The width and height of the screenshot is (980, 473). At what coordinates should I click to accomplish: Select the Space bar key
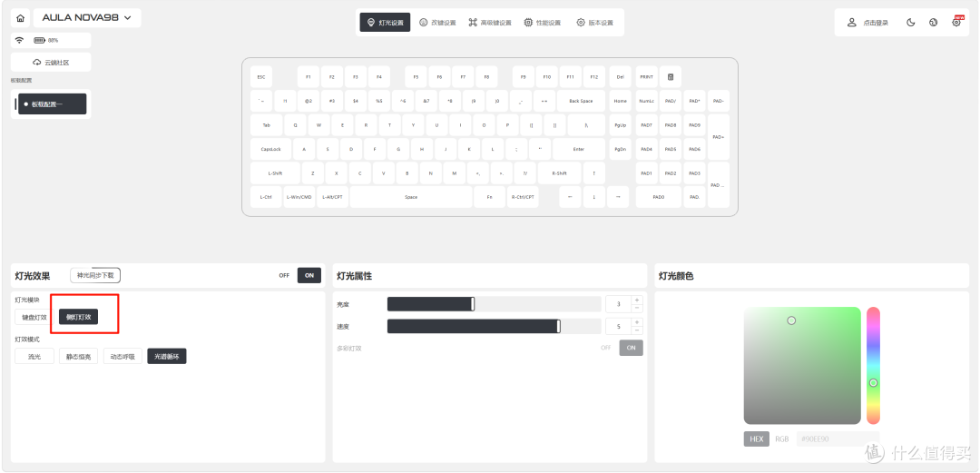[x=411, y=197]
